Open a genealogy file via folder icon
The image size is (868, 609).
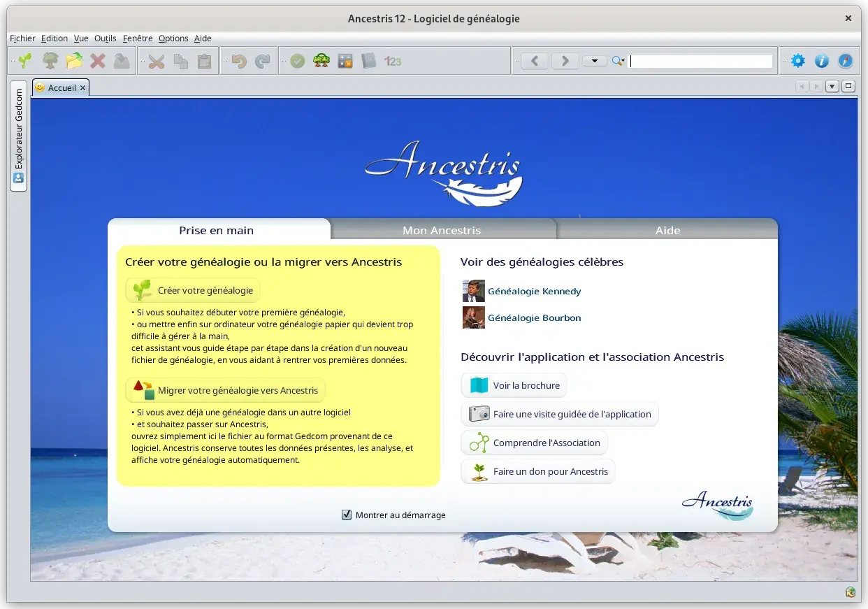(x=74, y=62)
